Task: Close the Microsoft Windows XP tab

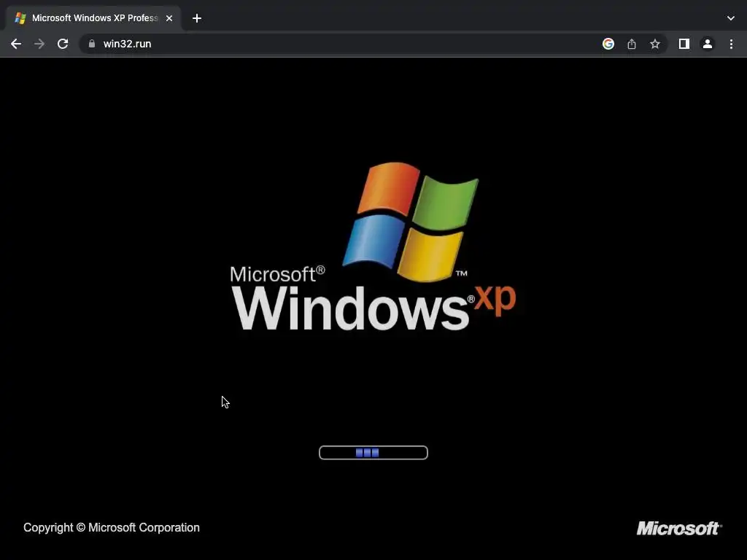Action: pos(169,18)
